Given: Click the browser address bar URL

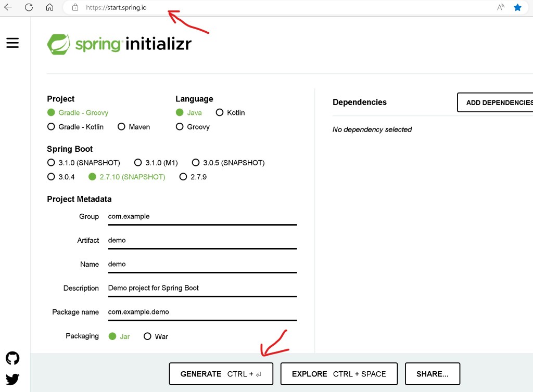Looking at the screenshot, I should click(116, 7).
